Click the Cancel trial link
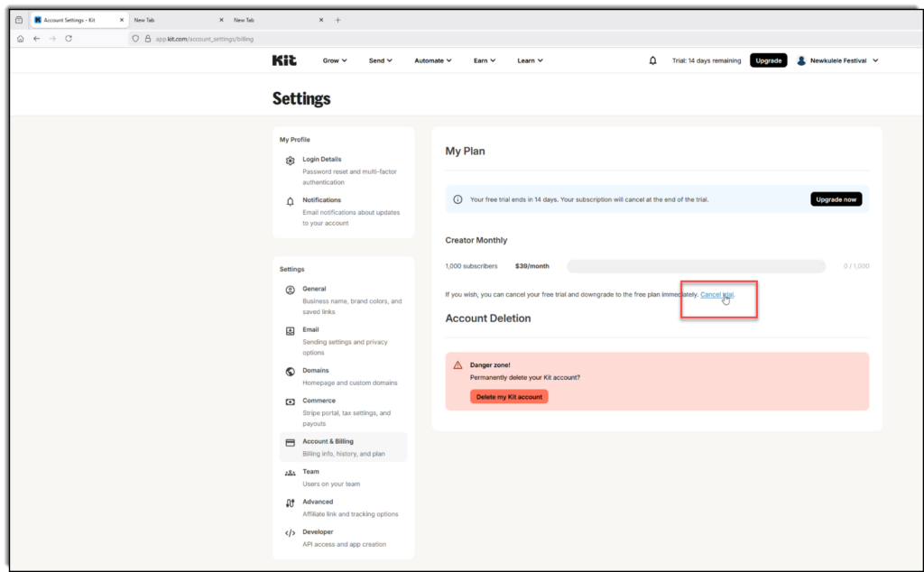This screenshot has height=572, width=924. (x=717, y=295)
